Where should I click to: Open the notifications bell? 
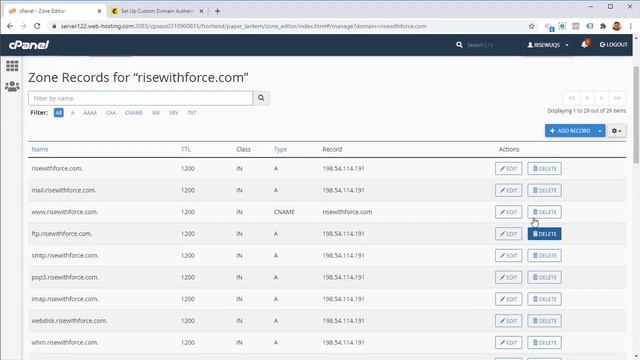tap(585, 44)
